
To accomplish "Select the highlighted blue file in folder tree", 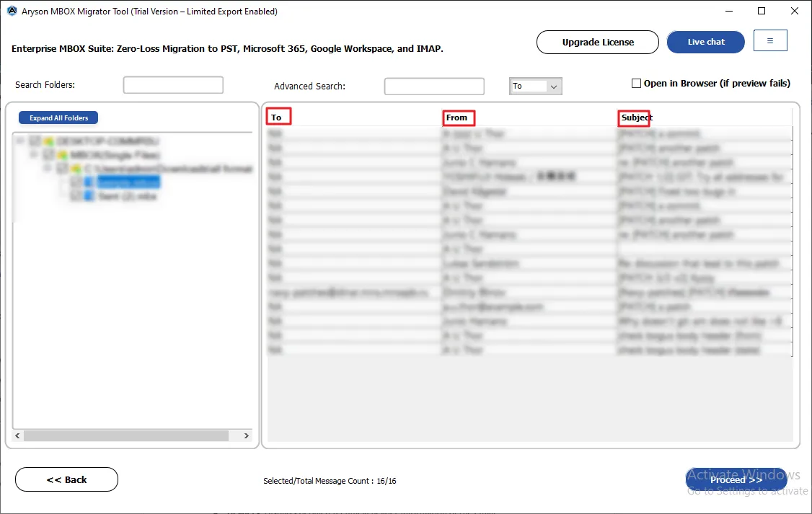I will coord(128,182).
